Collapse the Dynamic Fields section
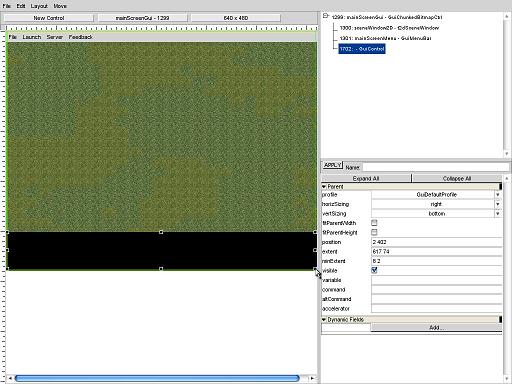 pos(324,320)
